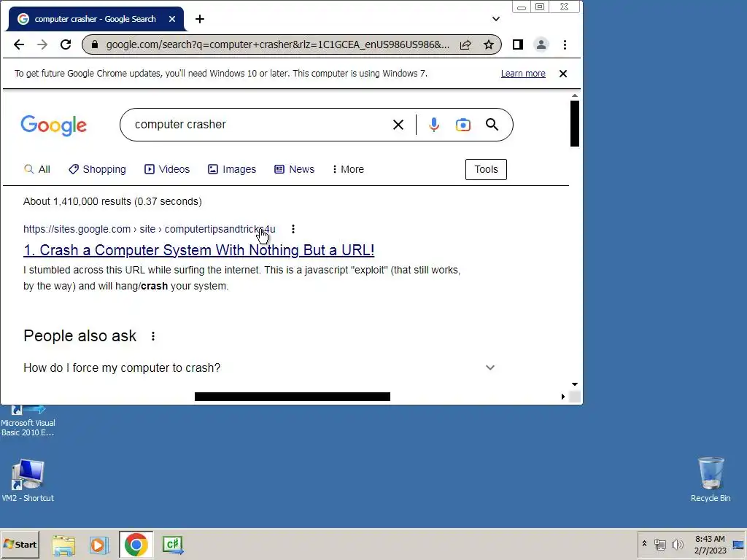Click the sites.google.com result URL
Screen dimensions: 747x560
point(149,229)
